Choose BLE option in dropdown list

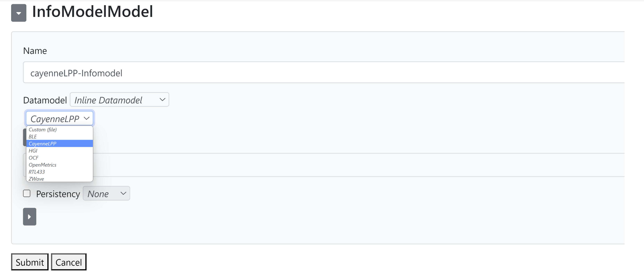pos(33,137)
